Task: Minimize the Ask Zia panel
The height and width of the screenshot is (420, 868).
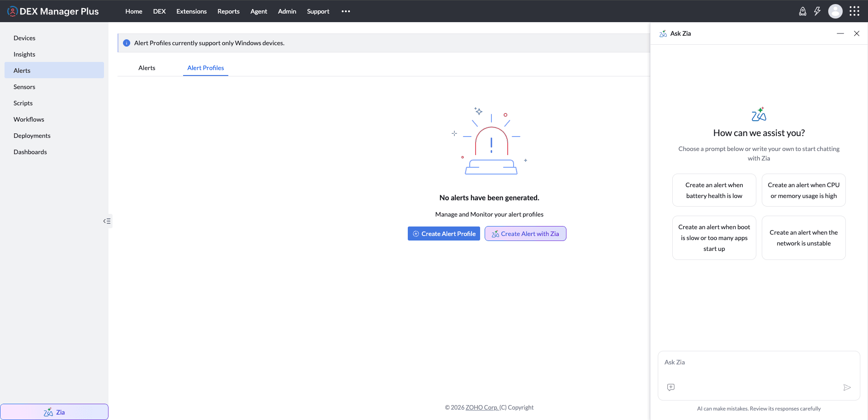Action: (840, 33)
